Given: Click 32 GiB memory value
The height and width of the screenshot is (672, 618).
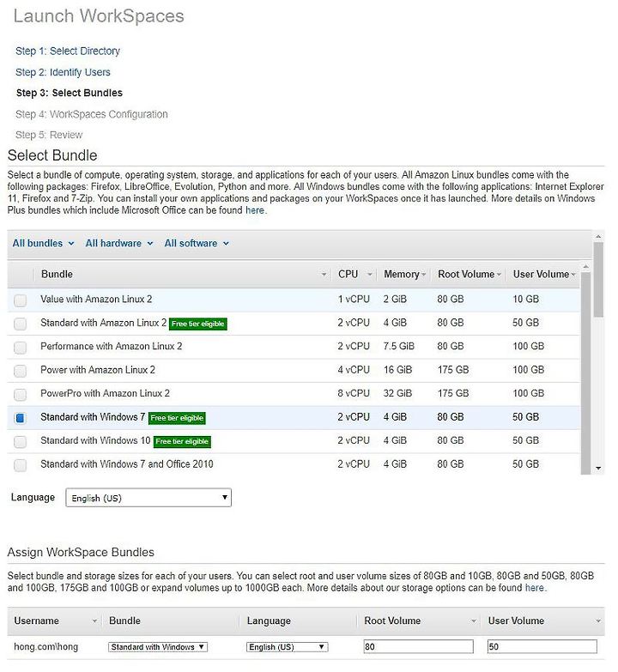Looking at the screenshot, I should pos(397,394).
